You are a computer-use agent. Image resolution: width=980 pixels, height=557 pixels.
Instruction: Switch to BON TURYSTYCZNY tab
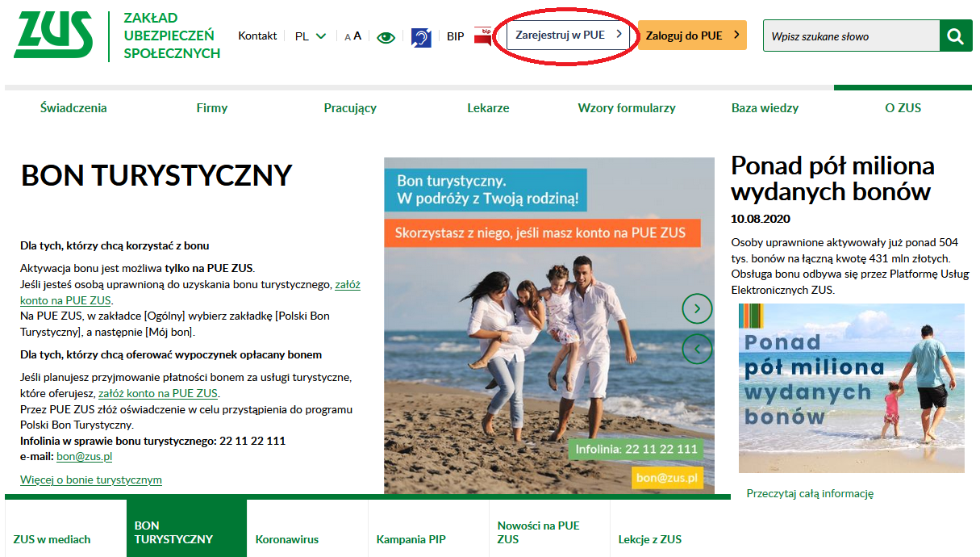186,529
